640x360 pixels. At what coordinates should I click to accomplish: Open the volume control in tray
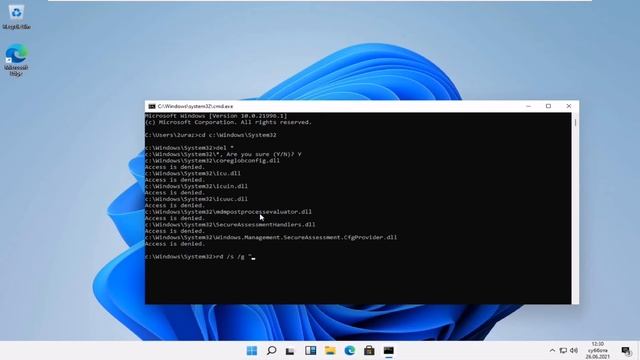point(574,350)
